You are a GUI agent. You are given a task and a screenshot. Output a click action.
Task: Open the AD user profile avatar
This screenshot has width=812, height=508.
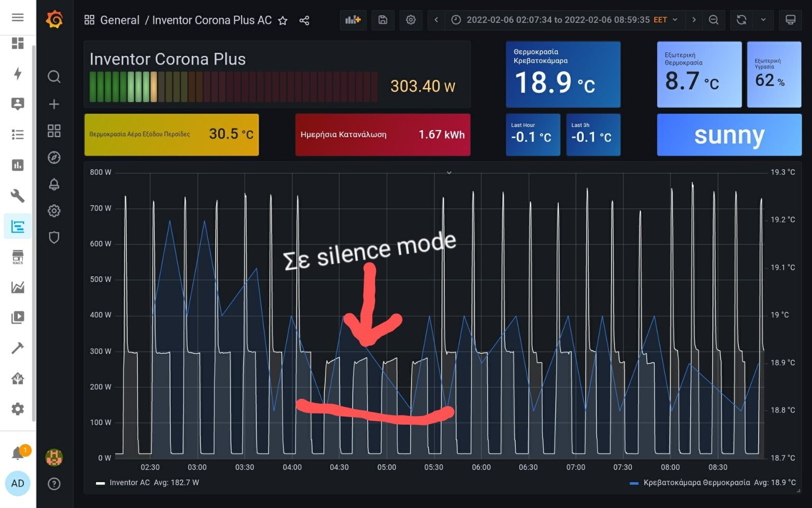18,484
